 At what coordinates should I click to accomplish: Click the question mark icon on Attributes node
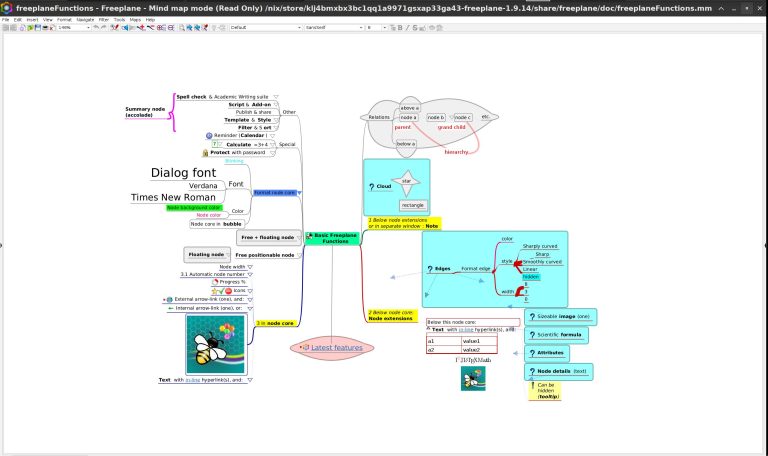click(532, 352)
